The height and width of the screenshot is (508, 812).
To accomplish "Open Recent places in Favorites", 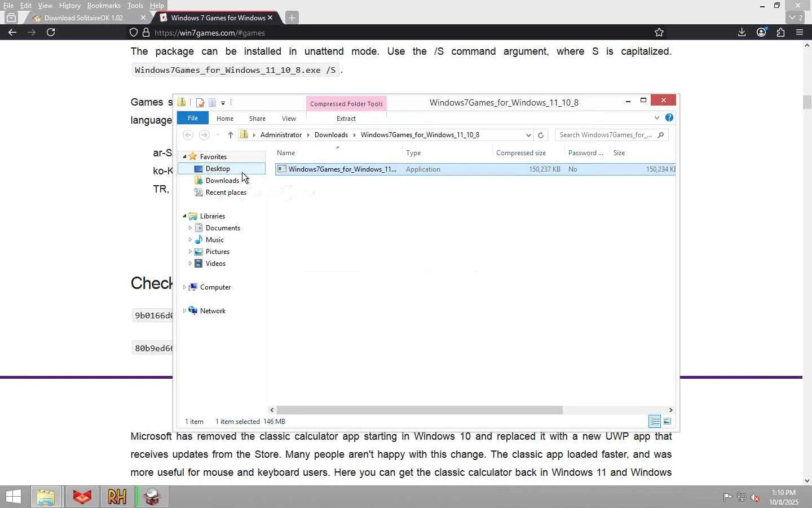I will (226, 192).
